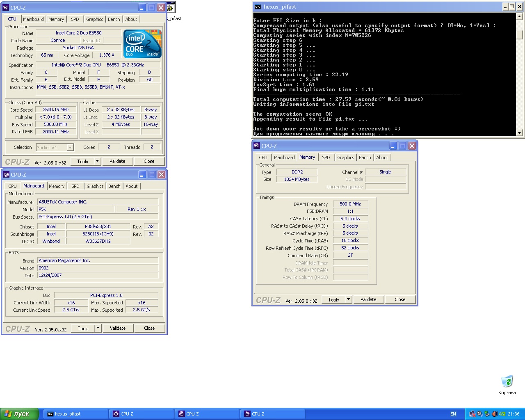Open the NVIDIA tray icon
525x420 pixels.
coord(502,414)
